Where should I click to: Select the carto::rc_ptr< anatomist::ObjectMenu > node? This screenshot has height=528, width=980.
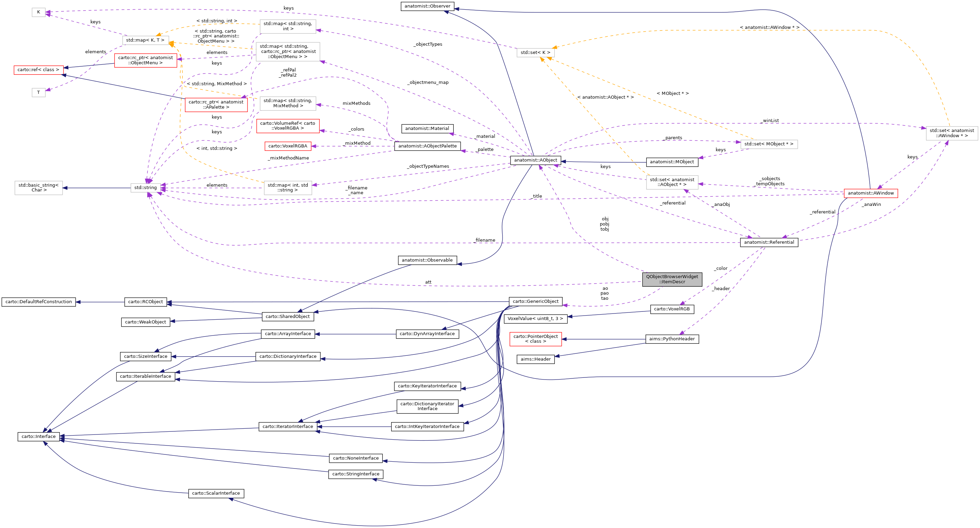coord(145,60)
